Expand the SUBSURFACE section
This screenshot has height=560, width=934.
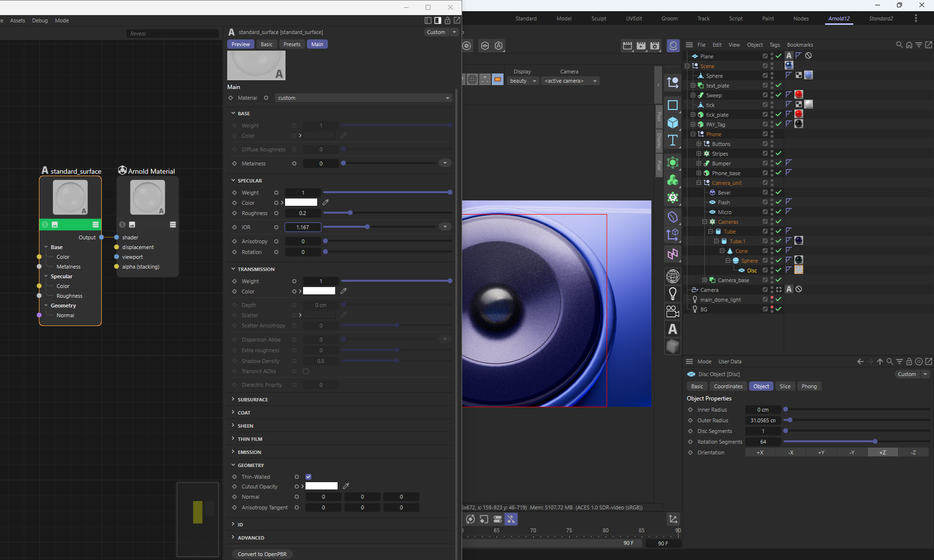[x=252, y=399]
